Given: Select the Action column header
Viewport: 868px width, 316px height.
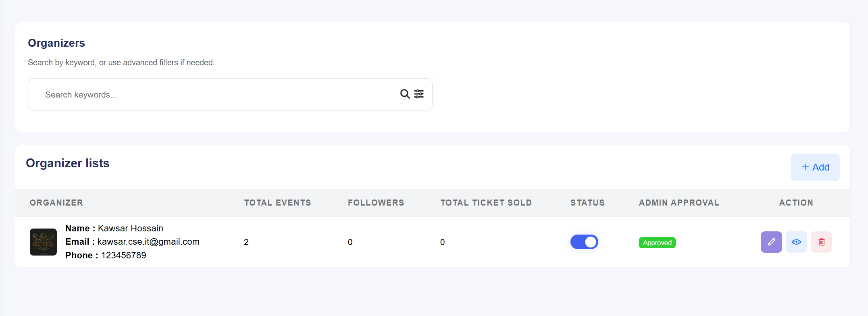Looking at the screenshot, I should pos(796,203).
